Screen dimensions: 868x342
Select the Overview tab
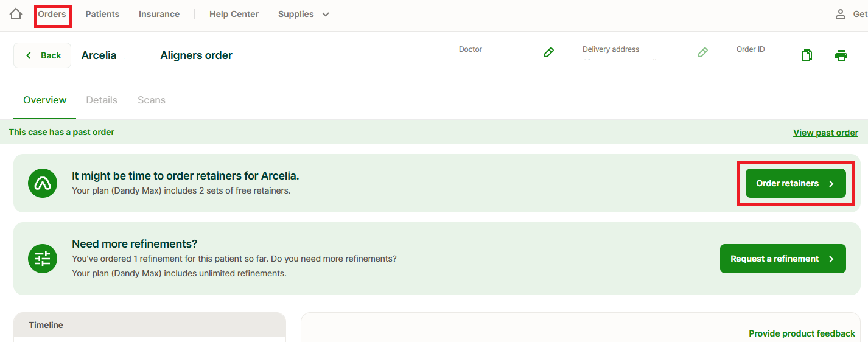point(45,100)
